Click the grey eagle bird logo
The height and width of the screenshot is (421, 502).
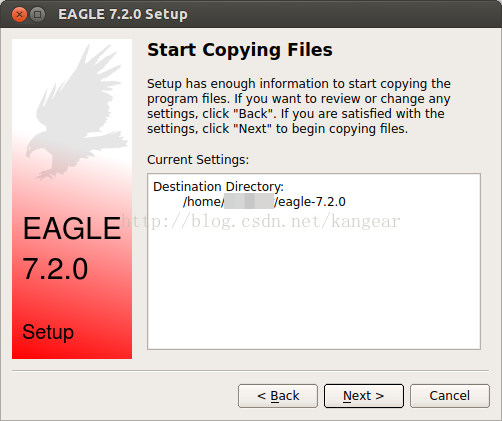(77, 111)
